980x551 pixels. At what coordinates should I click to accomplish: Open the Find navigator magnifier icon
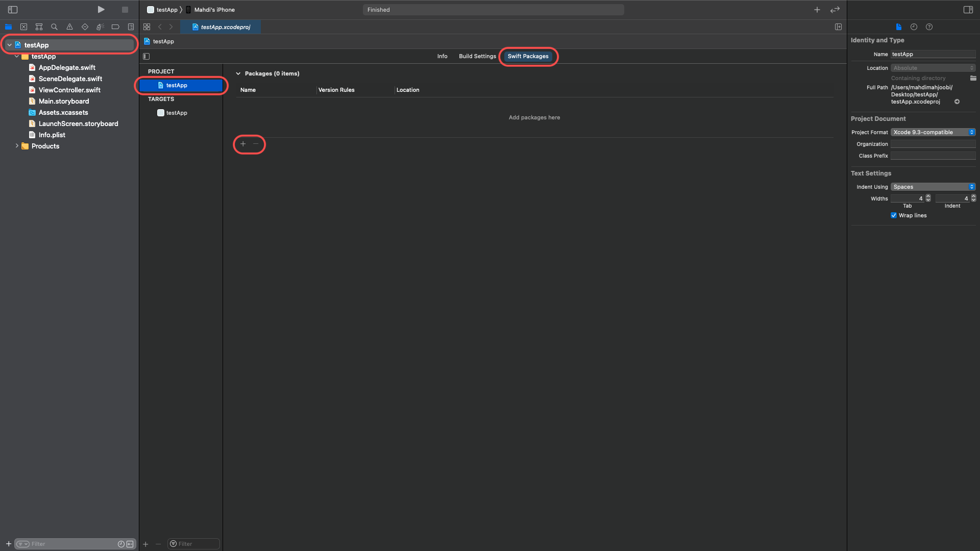(54, 27)
